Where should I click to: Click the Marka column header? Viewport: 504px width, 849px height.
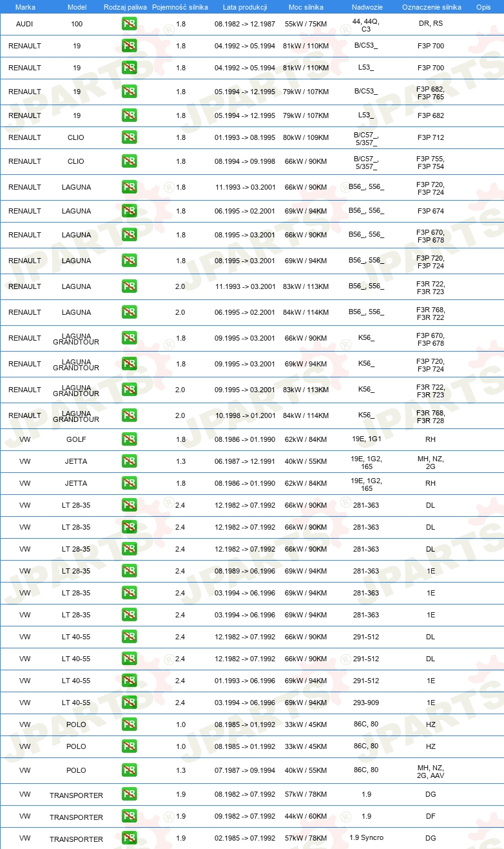(25, 7)
